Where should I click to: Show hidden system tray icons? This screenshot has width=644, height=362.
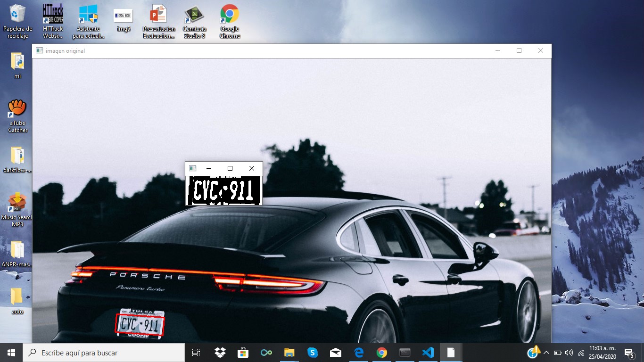coord(546,353)
